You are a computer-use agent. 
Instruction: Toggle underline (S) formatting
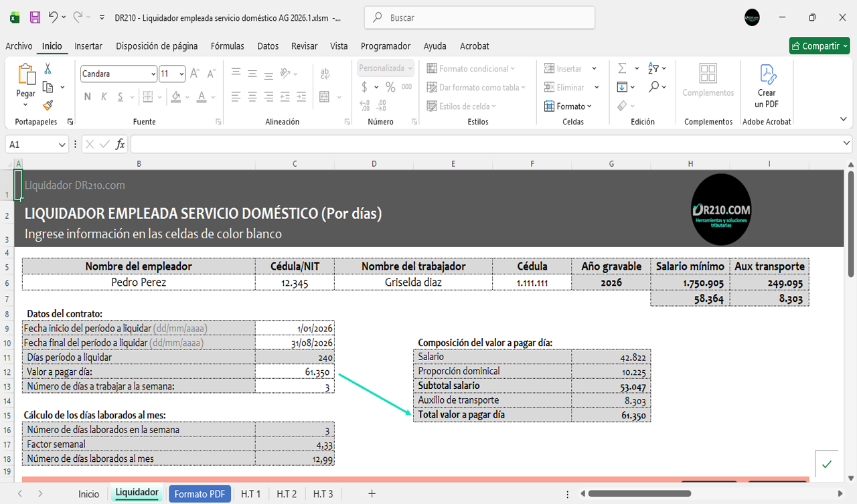click(x=121, y=97)
